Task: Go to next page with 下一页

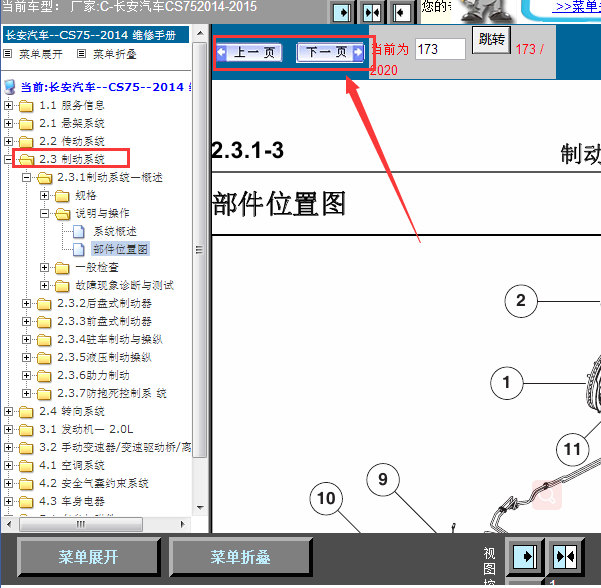Action: [330, 52]
